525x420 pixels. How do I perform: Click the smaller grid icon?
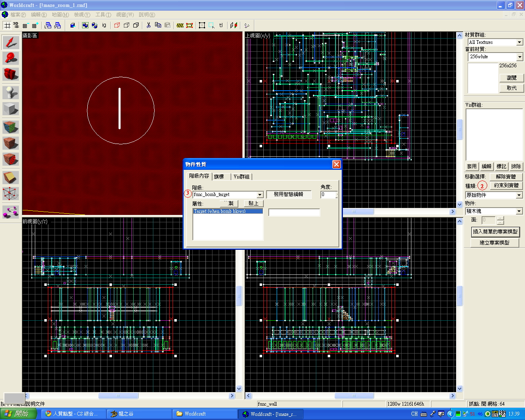pyautogui.click(x=25, y=25)
